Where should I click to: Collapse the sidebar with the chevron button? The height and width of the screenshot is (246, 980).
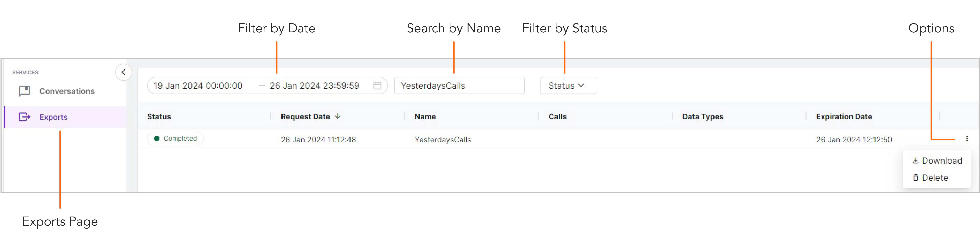tap(123, 72)
